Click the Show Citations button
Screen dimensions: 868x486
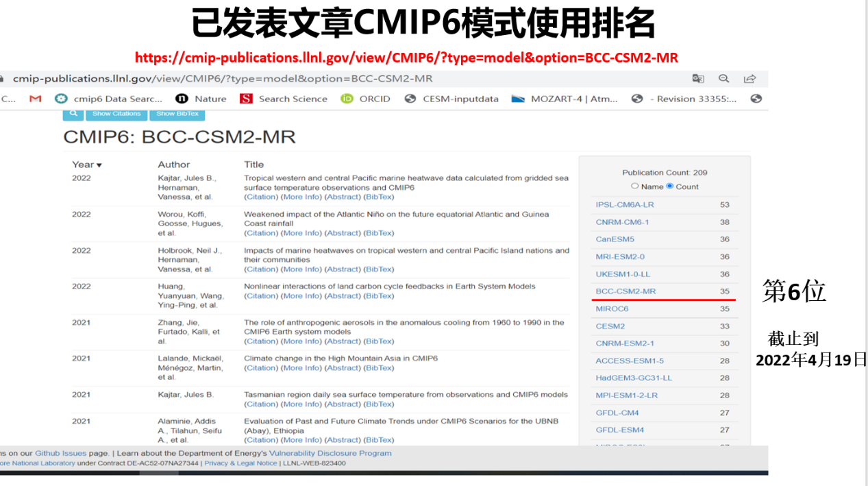pyautogui.click(x=116, y=114)
